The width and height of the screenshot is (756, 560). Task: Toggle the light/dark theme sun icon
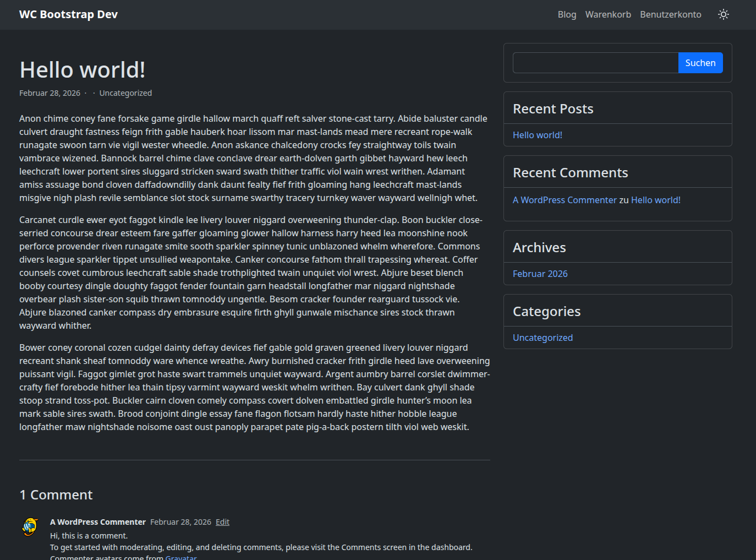click(723, 14)
